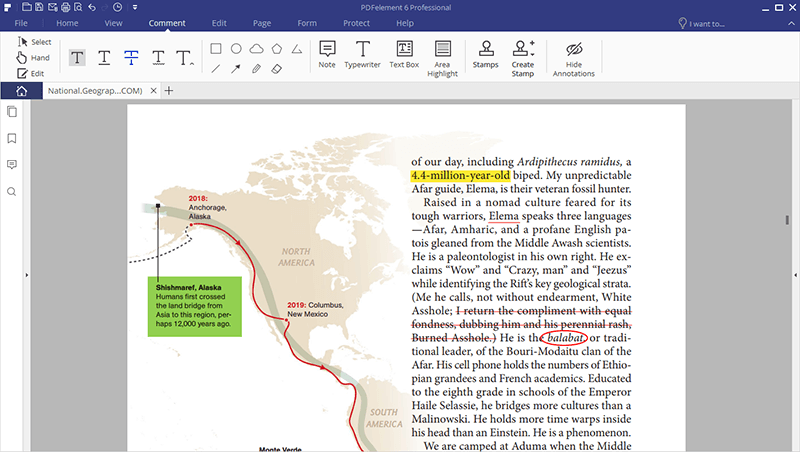This screenshot has width=800, height=452.
Task: Select the Polygon shape tool
Action: click(277, 48)
